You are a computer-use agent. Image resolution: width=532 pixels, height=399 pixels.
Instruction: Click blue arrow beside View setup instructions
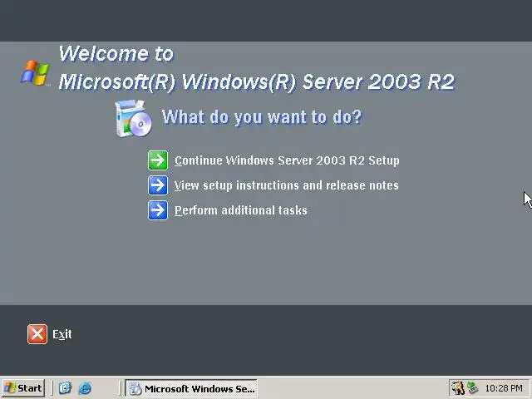point(158,185)
